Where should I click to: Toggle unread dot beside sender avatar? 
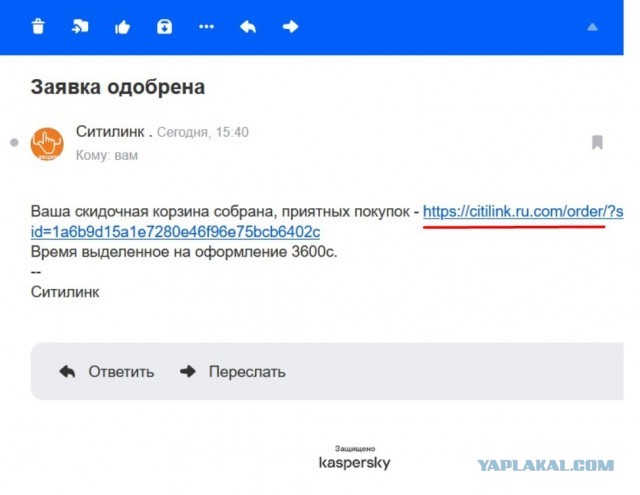click(14, 142)
